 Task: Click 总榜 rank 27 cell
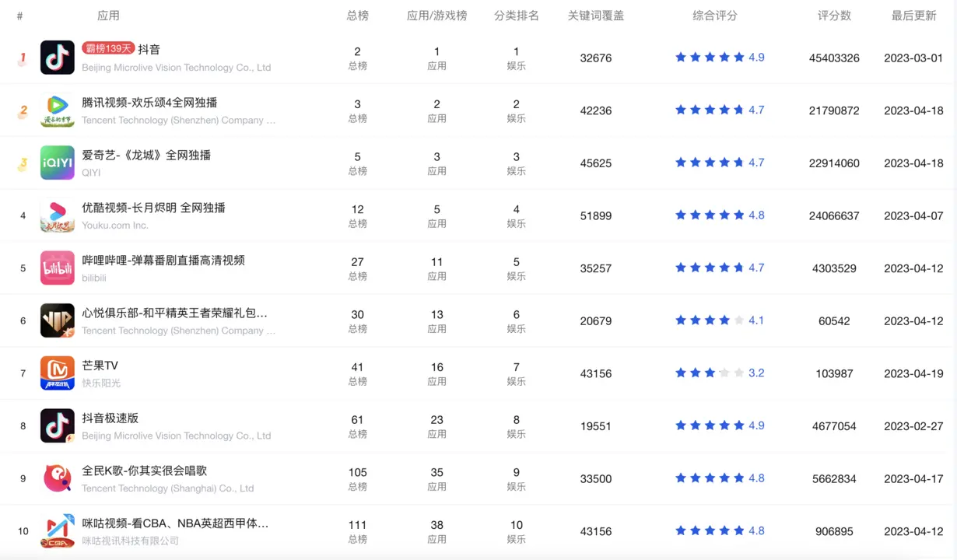358,268
